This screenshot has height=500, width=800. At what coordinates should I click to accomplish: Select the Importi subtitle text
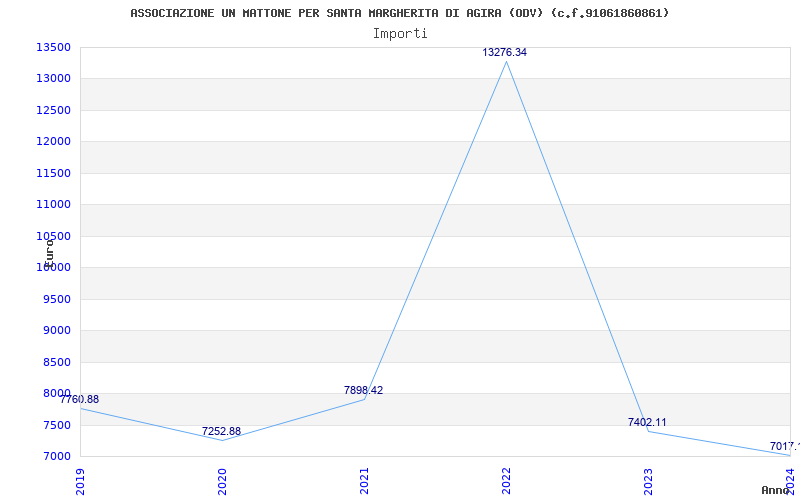(x=400, y=34)
